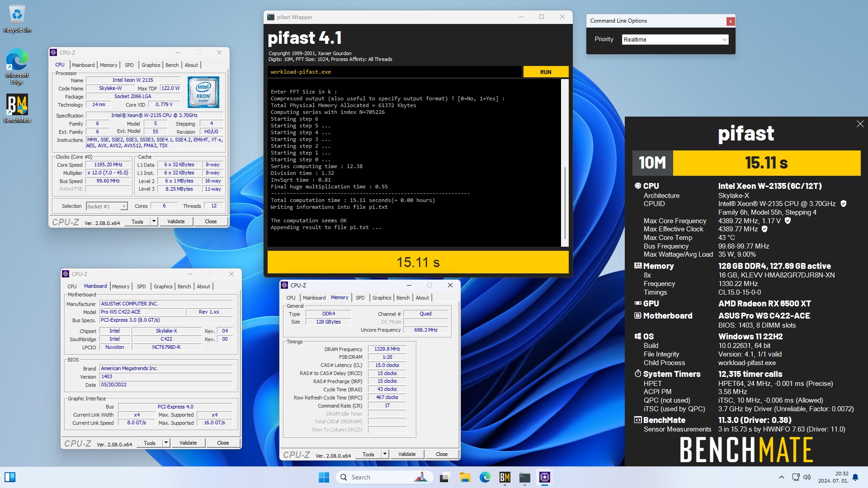Open the terminal icon in the taskbar

pos(525,477)
